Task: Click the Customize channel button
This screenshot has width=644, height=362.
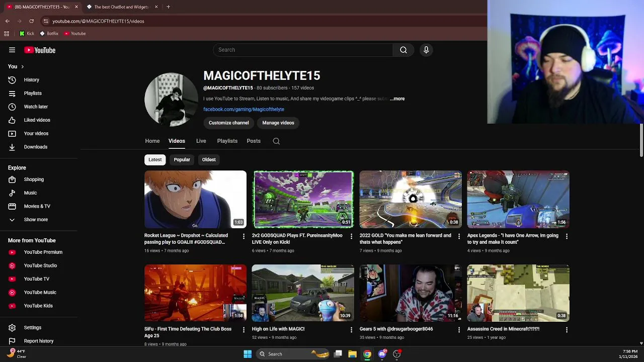Action: [x=228, y=123]
